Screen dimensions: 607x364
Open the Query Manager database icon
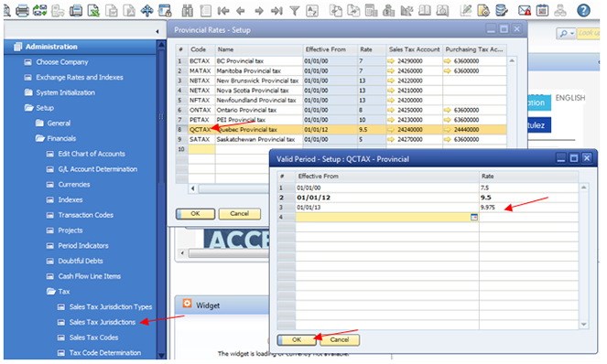pyautogui.click(x=502, y=10)
